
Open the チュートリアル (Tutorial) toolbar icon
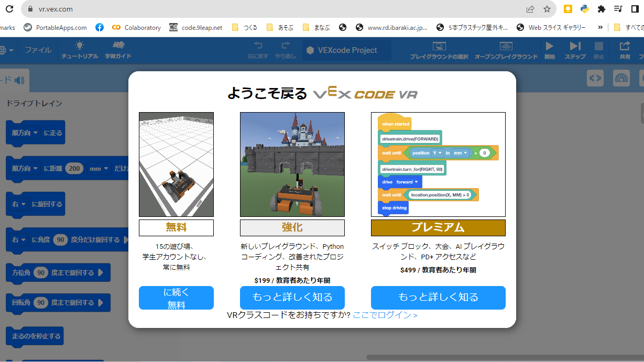79,50
